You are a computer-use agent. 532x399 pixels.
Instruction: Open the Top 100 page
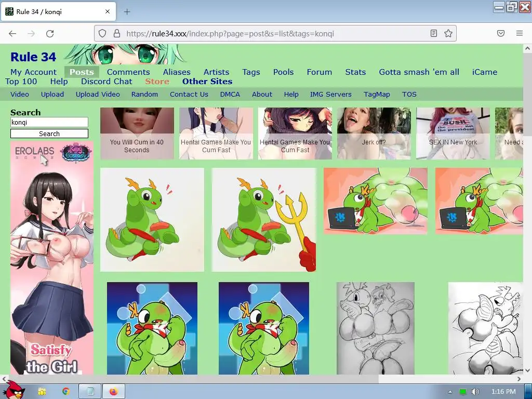click(x=21, y=82)
